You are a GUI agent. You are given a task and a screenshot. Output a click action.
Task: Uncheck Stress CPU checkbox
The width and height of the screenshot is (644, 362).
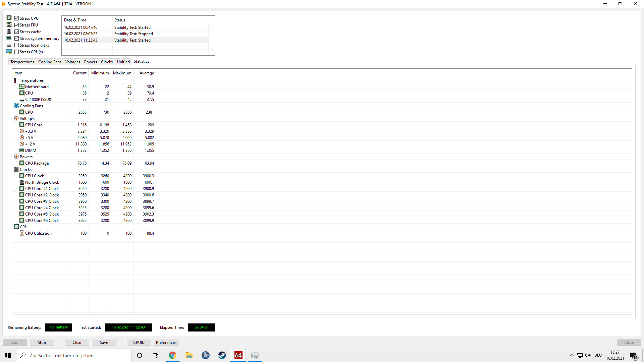(16, 18)
